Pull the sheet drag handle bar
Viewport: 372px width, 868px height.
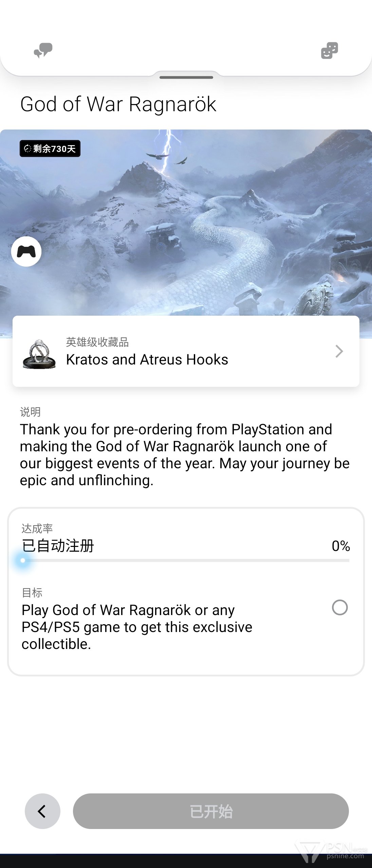coord(186,78)
